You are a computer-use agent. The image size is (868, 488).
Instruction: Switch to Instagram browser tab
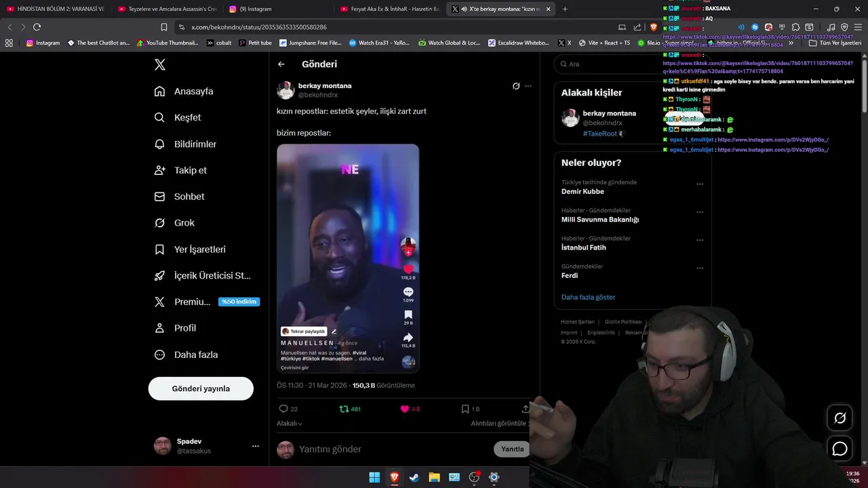[x=278, y=9]
